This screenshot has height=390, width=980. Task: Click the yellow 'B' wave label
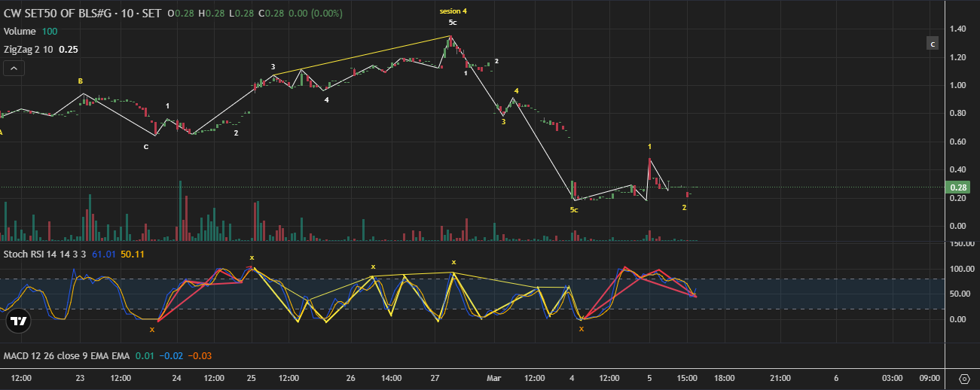coord(81,80)
